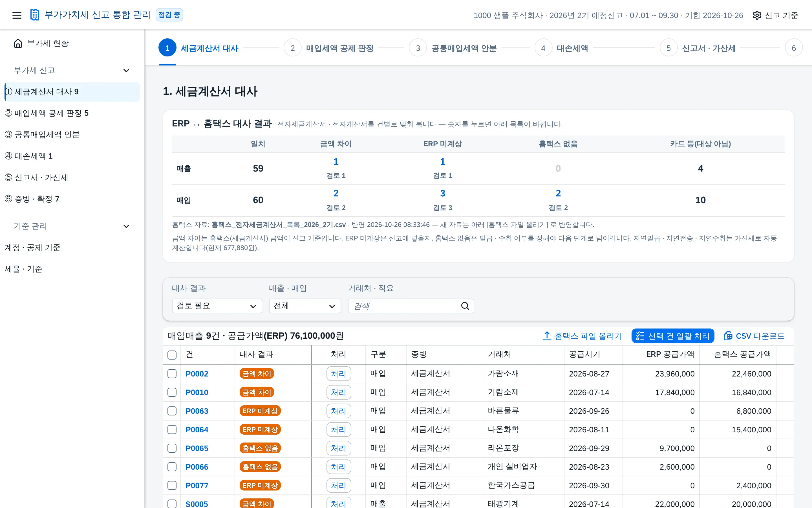The height and width of the screenshot is (508, 812).
Task: Filter by 매출 금액 차이 count 1
Action: pyautogui.click(x=336, y=162)
